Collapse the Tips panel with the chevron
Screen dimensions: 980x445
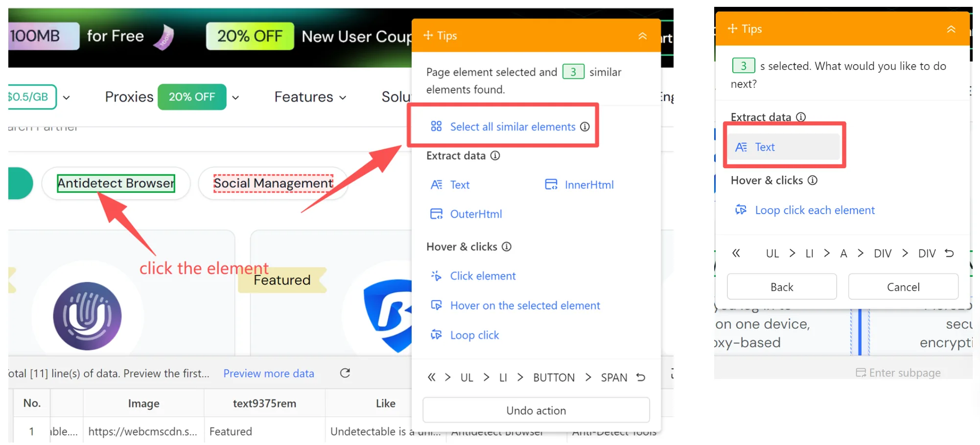642,35
